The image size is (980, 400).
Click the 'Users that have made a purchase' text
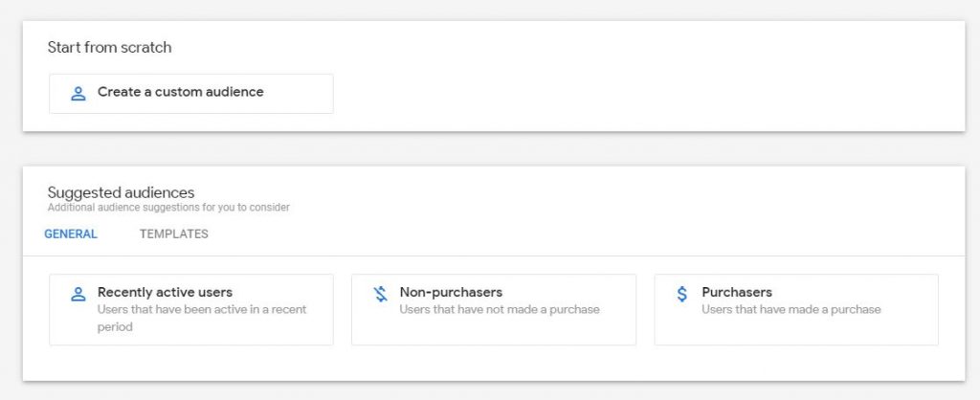coord(791,310)
